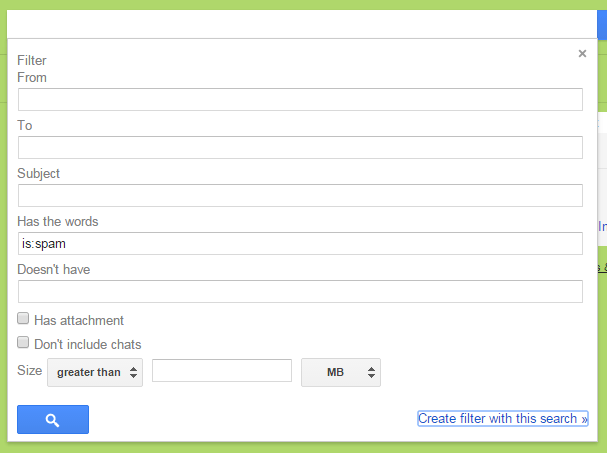Viewport: 607px width, 453px height.
Task: Click 'Create filter with this search' link
Action: point(503,419)
